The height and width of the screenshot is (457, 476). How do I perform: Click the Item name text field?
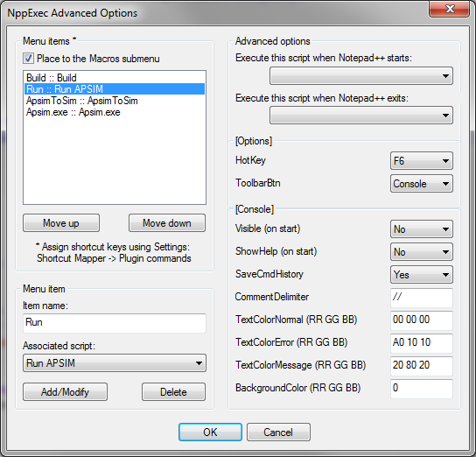115,323
